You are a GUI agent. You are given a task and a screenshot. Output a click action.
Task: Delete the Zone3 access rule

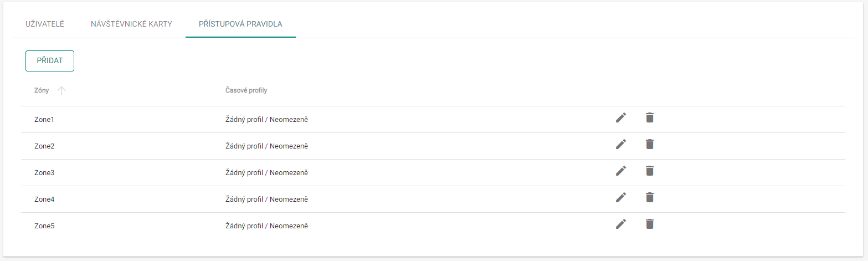coord(650,171)
